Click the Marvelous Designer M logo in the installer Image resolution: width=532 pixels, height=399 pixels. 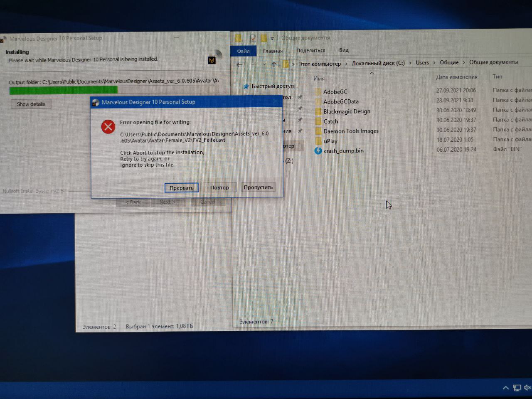(x=212, y=60)
